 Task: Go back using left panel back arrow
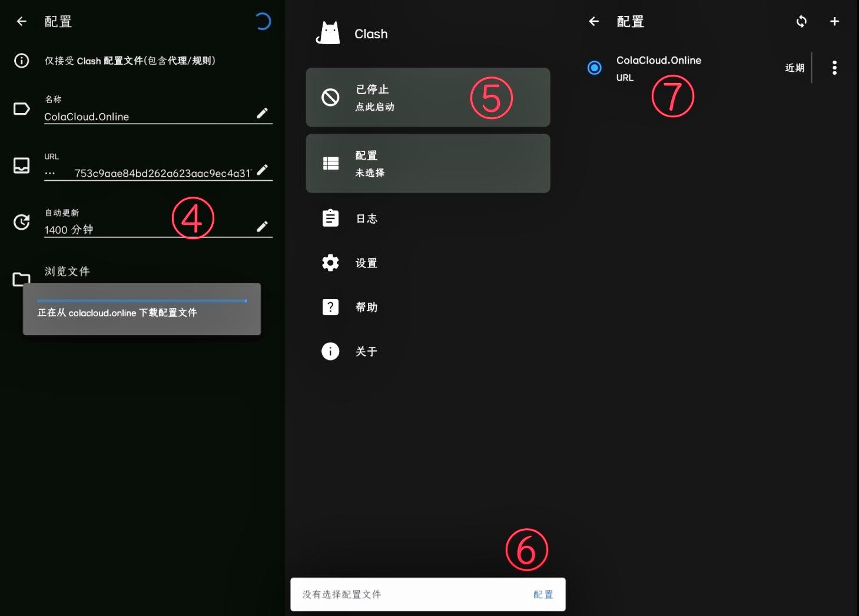22,22
